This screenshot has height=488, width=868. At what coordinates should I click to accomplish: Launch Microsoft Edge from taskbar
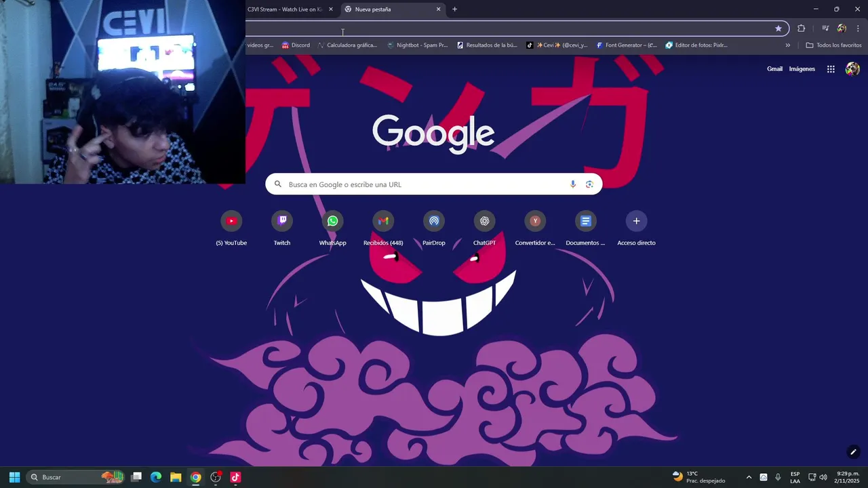tap(156, 477)
